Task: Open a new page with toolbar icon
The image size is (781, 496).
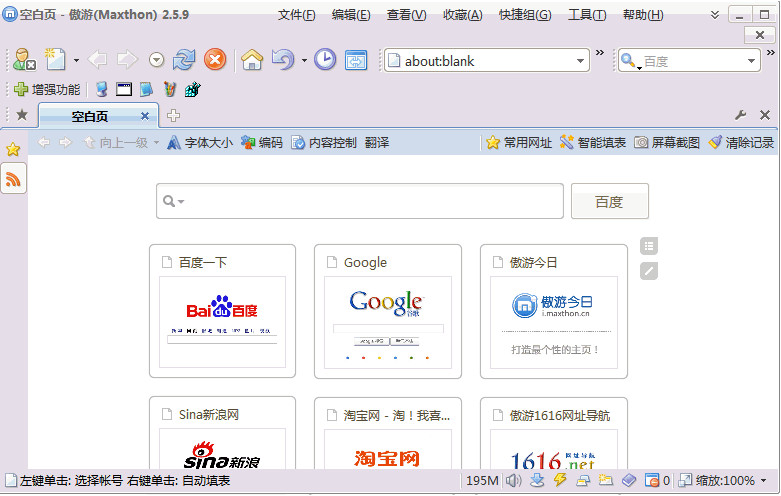Action: pos(55,60)
